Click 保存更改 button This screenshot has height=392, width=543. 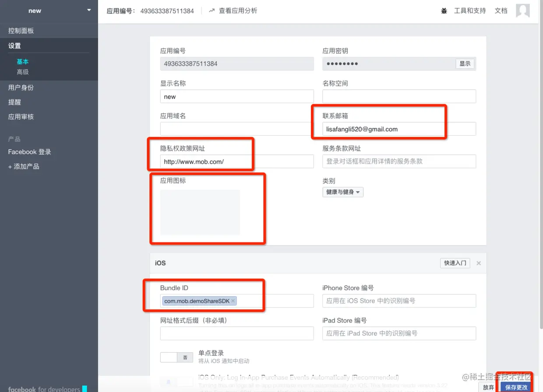coord(516,387)
